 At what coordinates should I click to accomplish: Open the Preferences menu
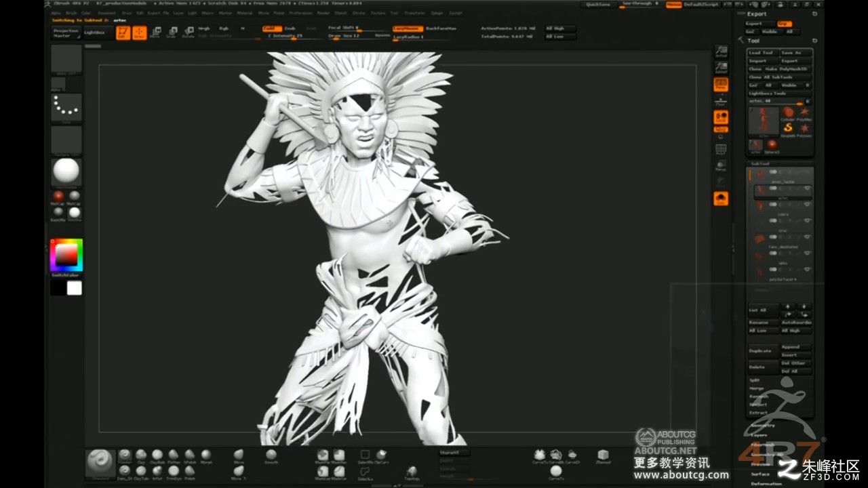pos(300,13)
